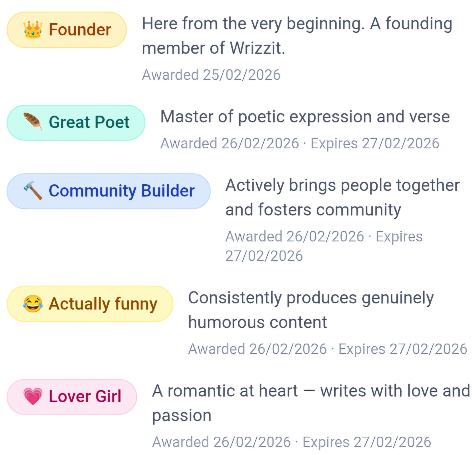Click the feather quill icon
Screen dimensions: 476x455
coord(33,122)
